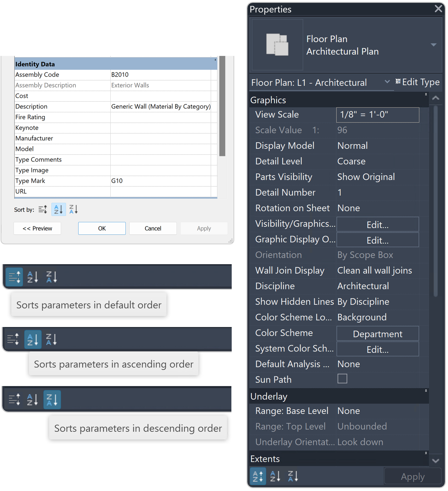The image size is (448, 491).
Task: Expand Floor Plan: L1 - Architectural instance dropdown
Action: coord(387,82)
